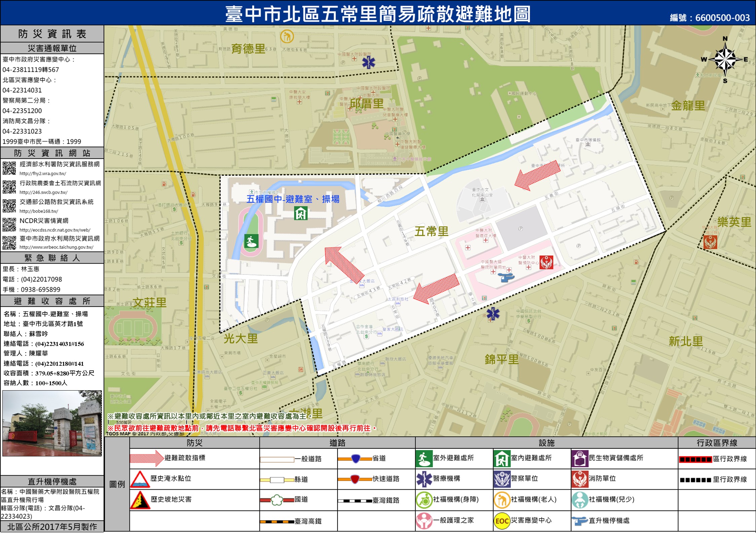
Task: Click the 防災資訊表 panel title
Action: coord(52,34)
